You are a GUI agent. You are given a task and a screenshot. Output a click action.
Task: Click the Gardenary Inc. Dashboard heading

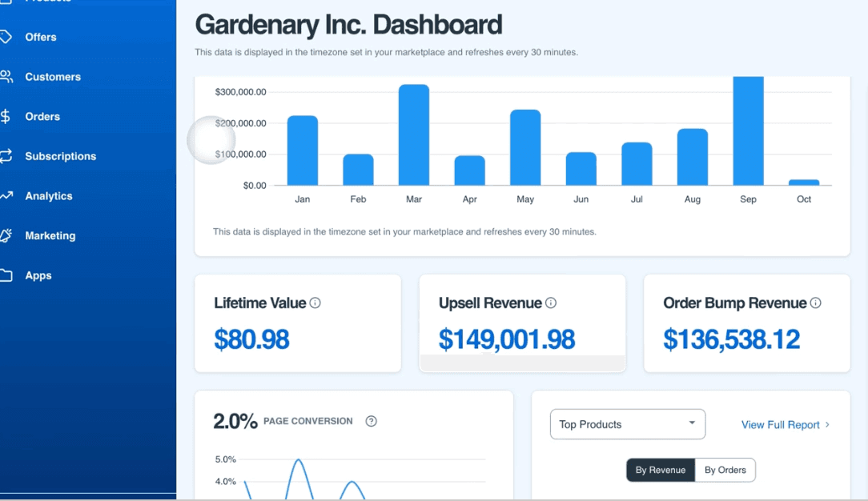coord(349,25)
